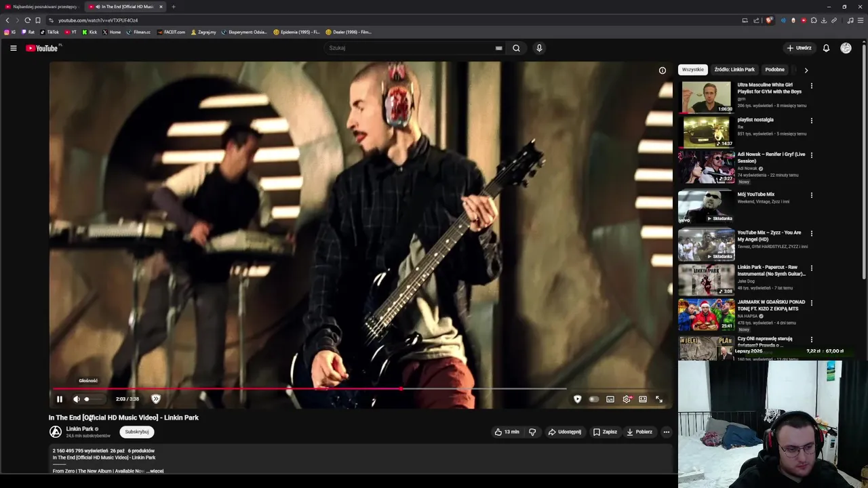Go to the YouTube home logo
The image size is (868, 488).
tap(42, 48)
